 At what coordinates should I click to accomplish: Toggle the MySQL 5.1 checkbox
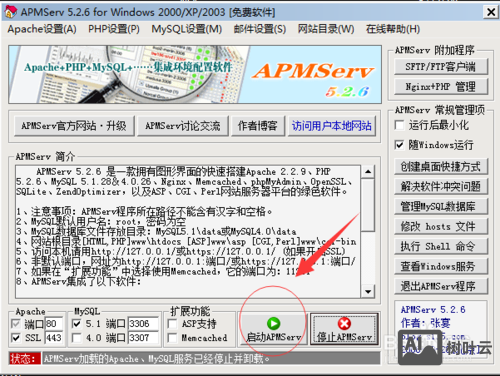point(76,324)
